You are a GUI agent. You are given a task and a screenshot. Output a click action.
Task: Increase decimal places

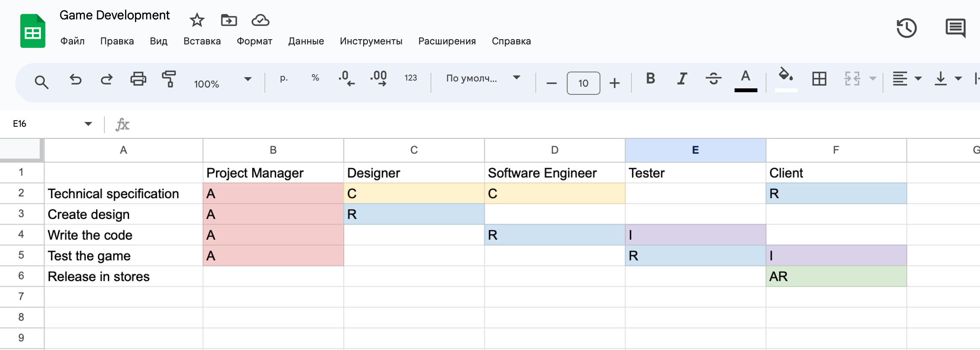coord(378,78)
